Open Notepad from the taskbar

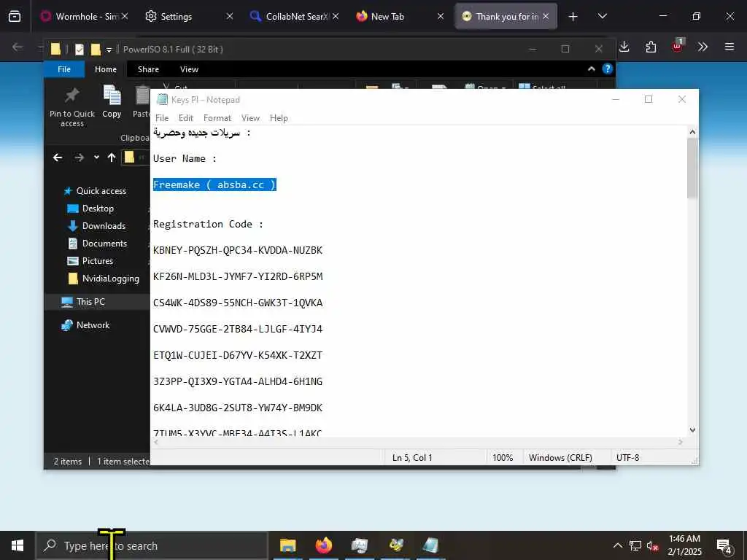(x=430, y=545)
